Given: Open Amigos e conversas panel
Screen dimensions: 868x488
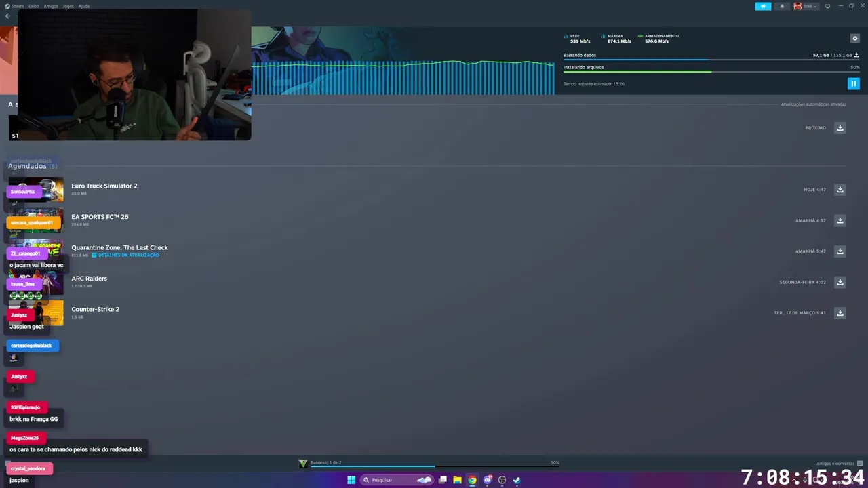Looking at the screenshot, I should pos(839,464).
